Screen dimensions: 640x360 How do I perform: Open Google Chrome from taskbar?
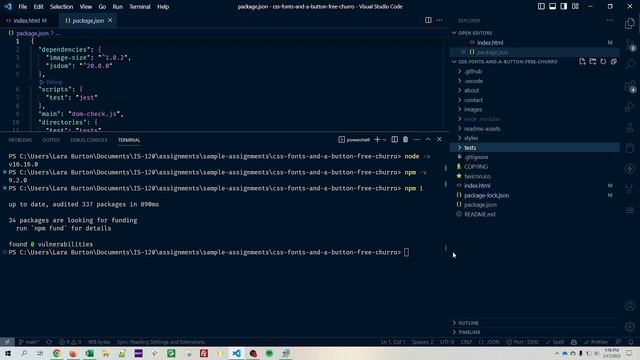tap(57, 353)
